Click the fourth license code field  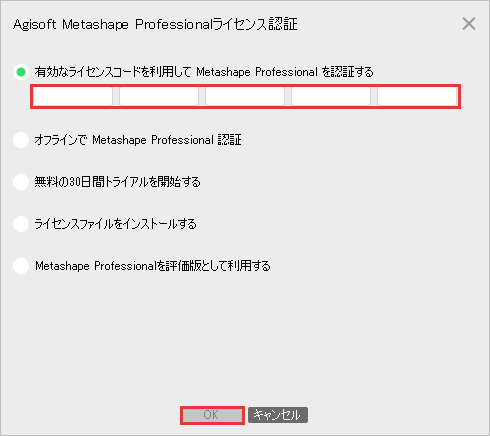tap(331, 97)
